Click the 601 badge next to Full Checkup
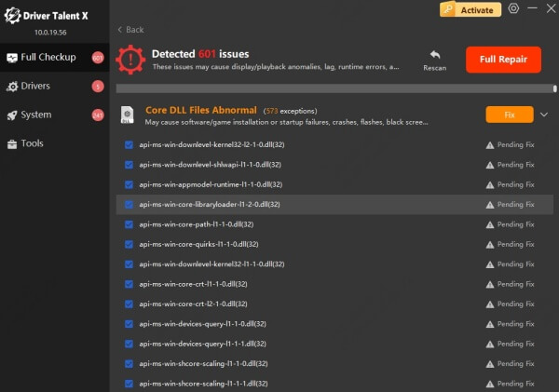Screen dimensions: 559x392 pos(98,58)
